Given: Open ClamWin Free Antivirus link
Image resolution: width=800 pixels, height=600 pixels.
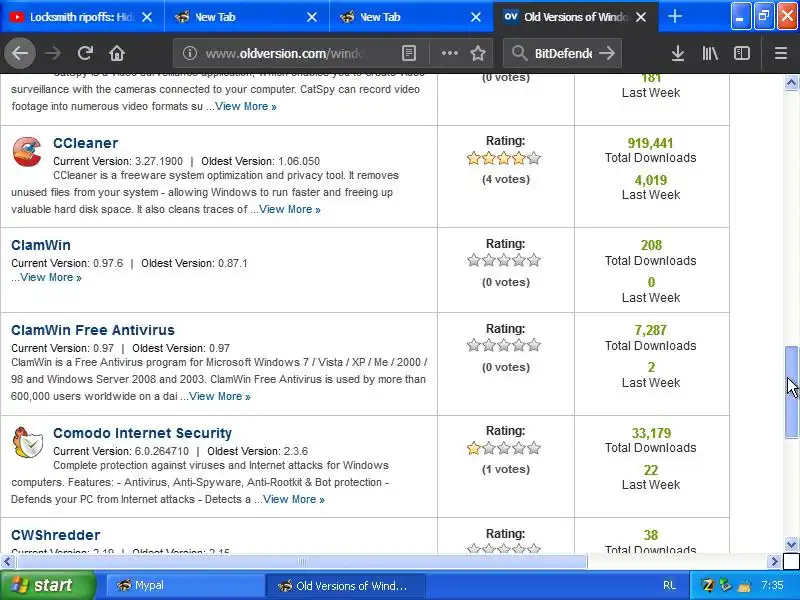Looking at the screenshot, I should click(93, 330).
